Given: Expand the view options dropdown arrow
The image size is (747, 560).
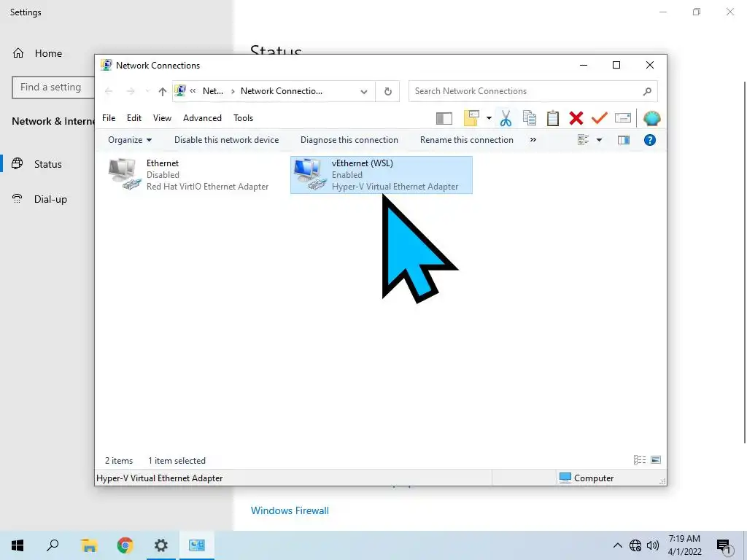Looking at the screenshot, I should pyautogui.click(x=600, y=140).
